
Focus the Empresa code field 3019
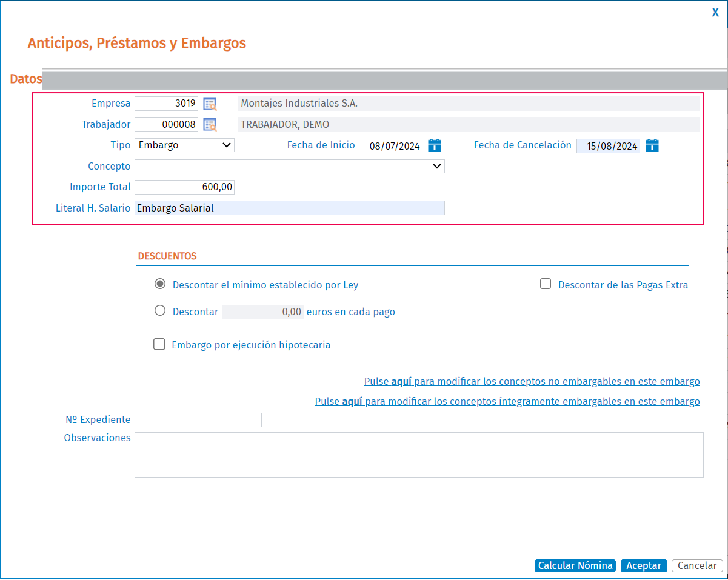166,104
